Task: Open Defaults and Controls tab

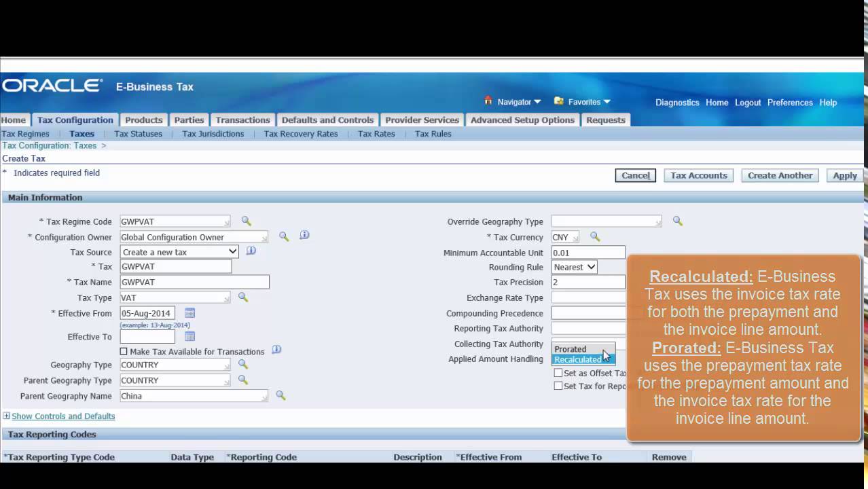Action: point(327,120)
